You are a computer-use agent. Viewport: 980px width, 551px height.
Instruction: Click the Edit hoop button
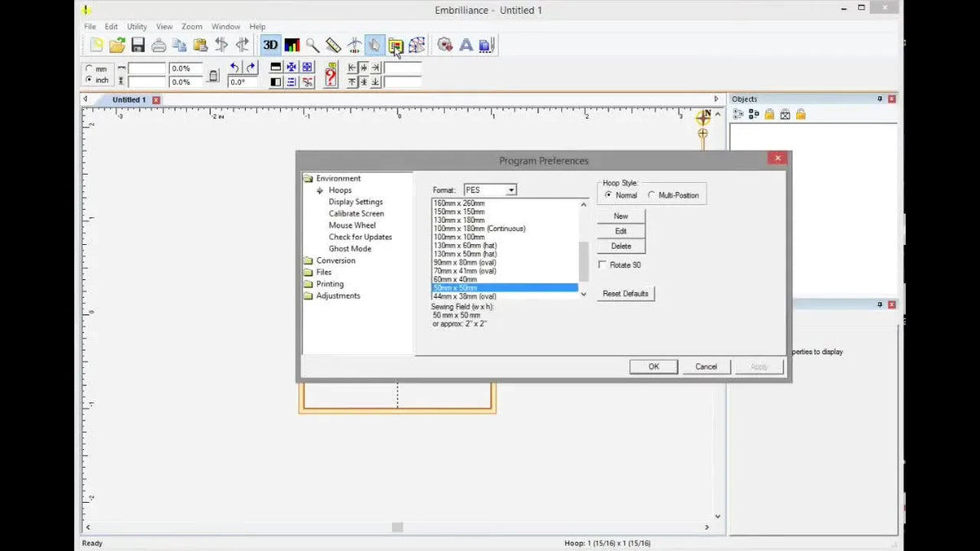tap(621, 231)
